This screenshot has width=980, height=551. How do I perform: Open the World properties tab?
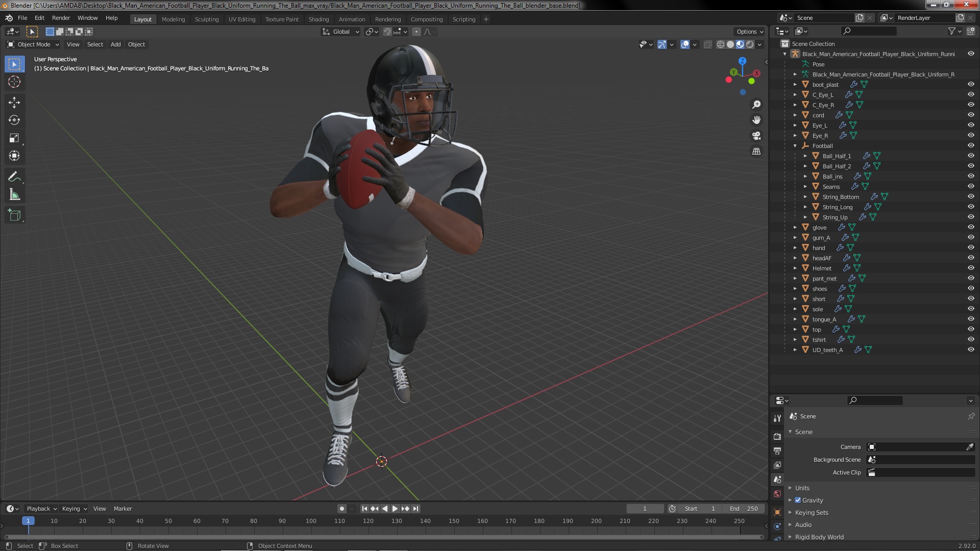click(777, 493)
